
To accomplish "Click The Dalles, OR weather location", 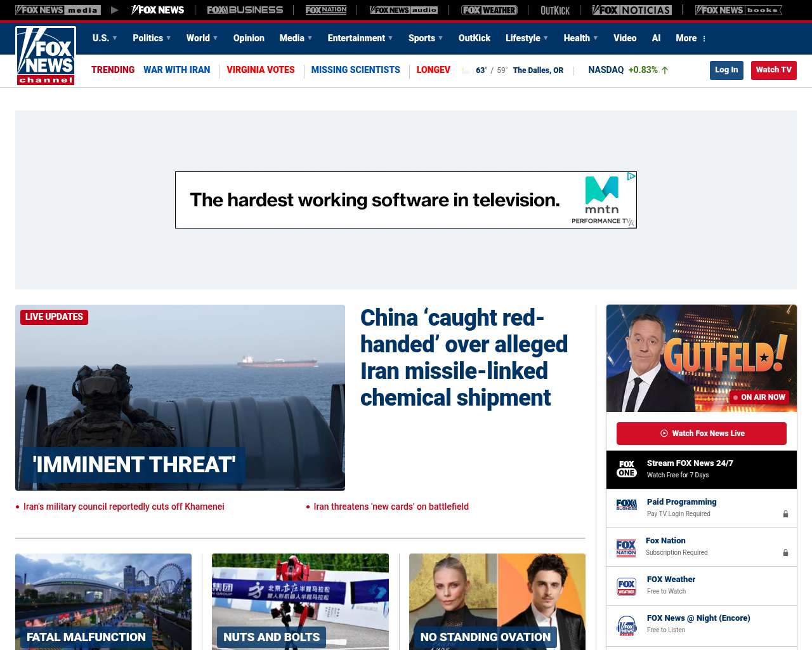I will (x=538, y=70).
